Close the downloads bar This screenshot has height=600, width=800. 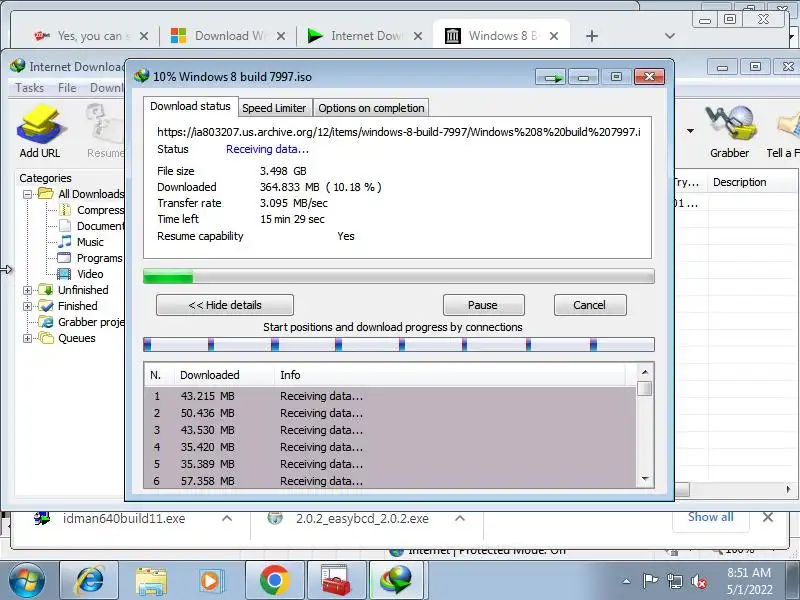[x=767, y=517]
